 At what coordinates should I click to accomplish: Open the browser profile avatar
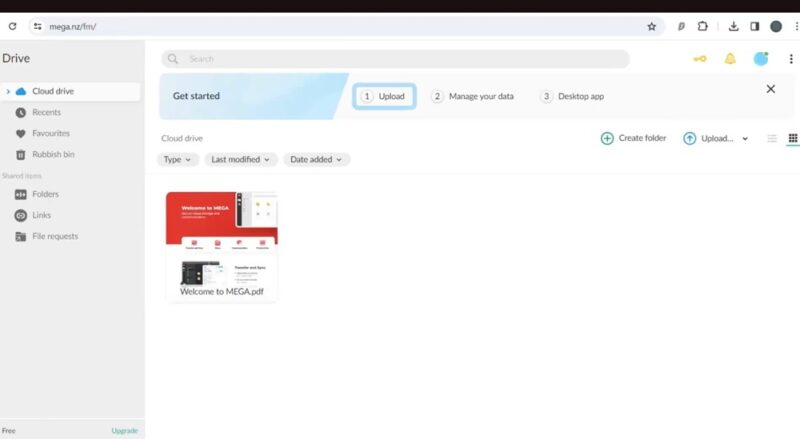click(776, 26)
